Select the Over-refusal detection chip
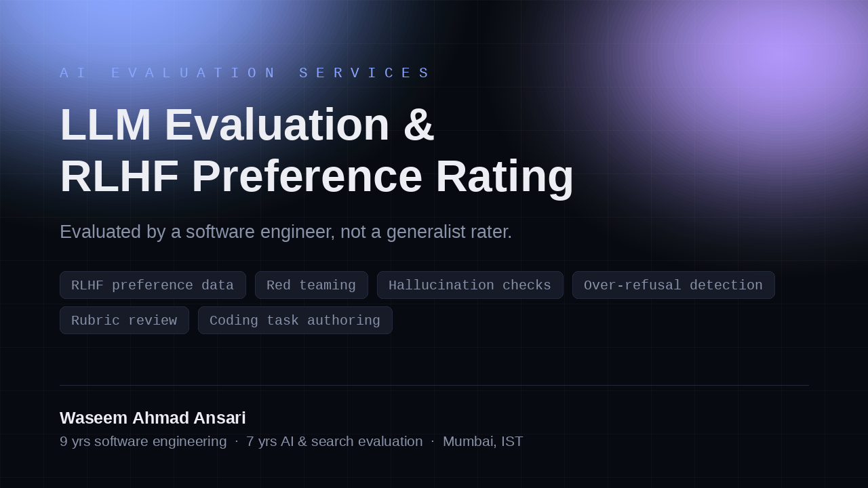The height and width of the screenshot is (488, 868). pos(673,285)
